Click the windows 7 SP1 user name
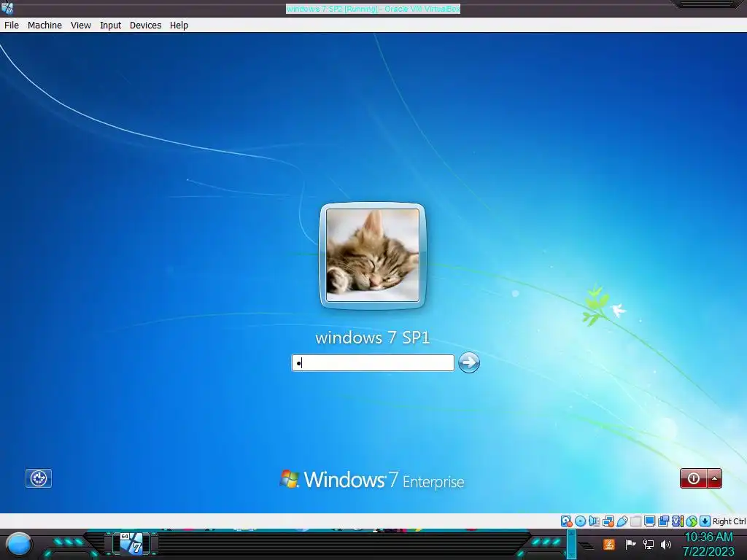Screen dimensions: 747x560 373,338
